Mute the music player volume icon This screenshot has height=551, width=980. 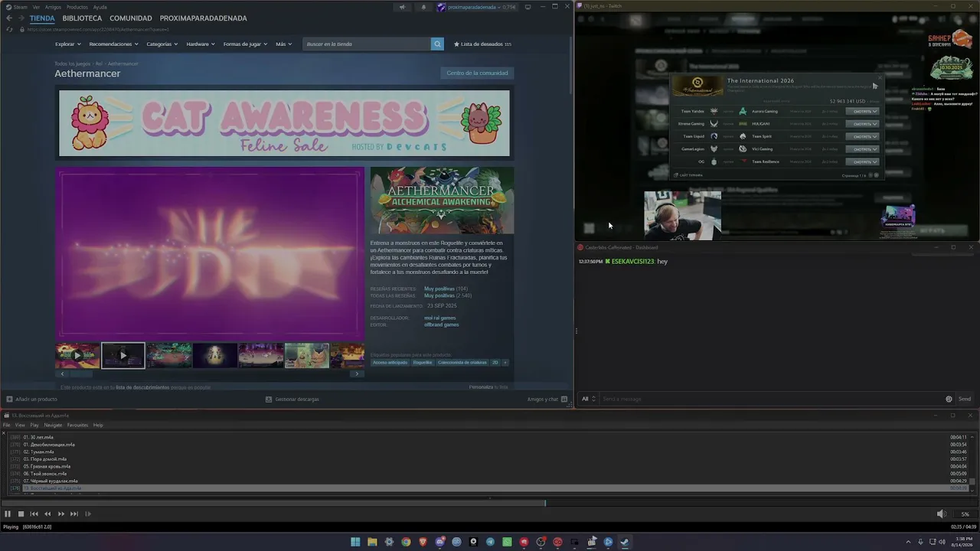(942, 514)
